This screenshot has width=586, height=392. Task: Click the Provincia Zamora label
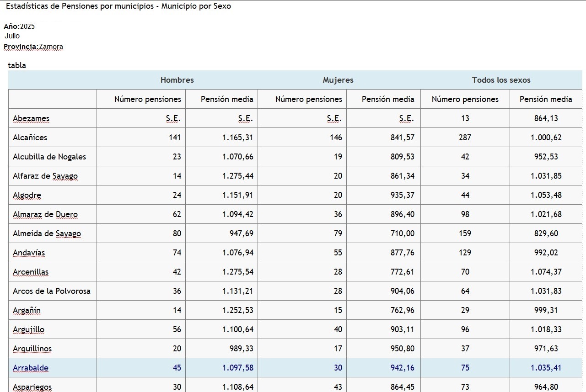point(33,47)
